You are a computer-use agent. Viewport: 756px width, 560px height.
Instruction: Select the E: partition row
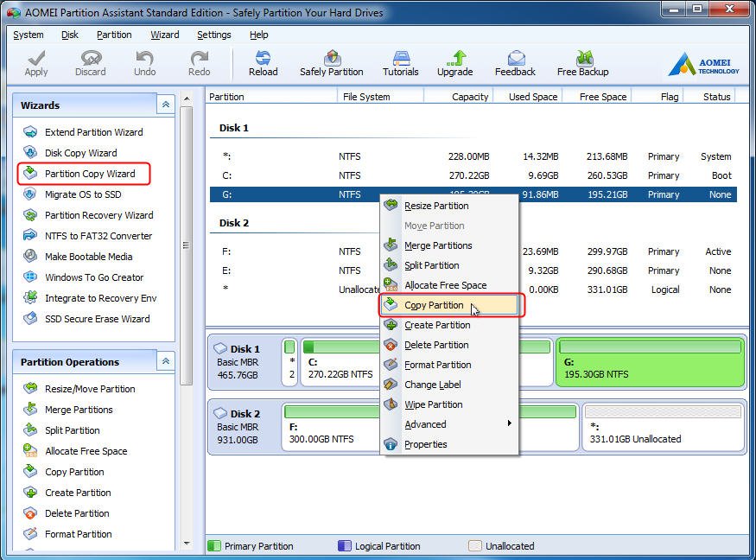click(x=473, y=270)
